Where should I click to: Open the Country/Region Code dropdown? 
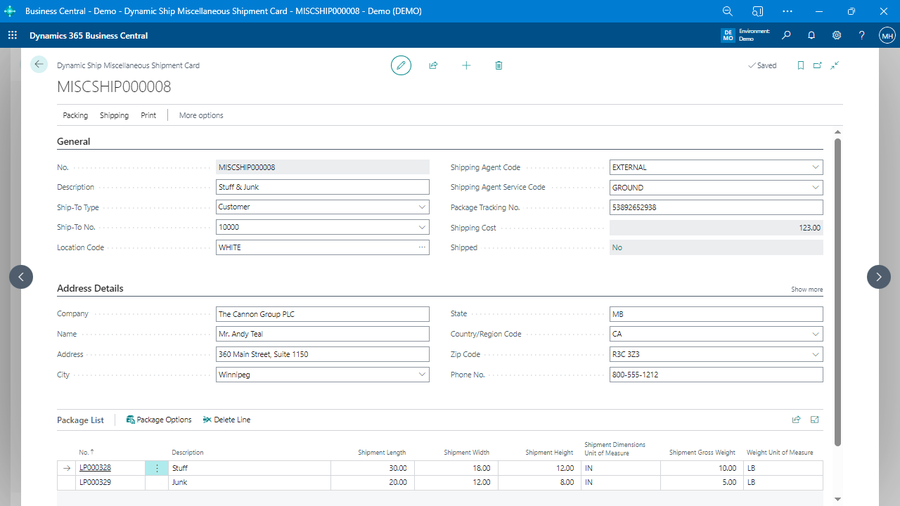click(815, 334)
